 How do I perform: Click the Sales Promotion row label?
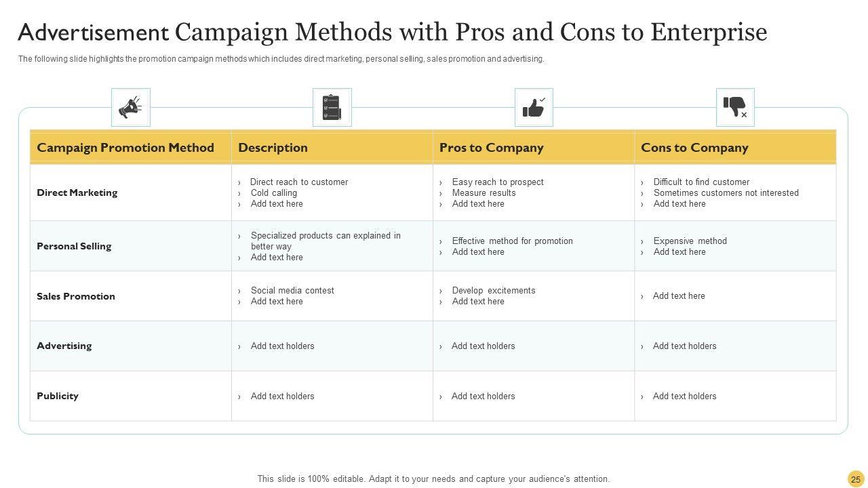coord(76,296)
